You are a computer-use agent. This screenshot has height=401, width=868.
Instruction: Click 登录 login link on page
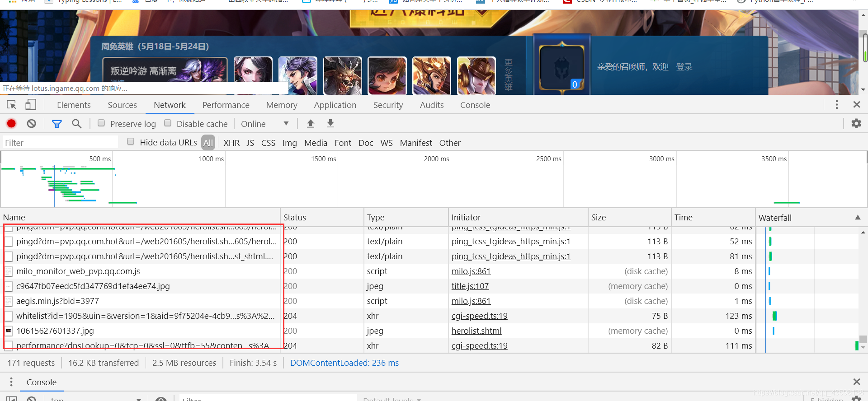tap(684, 67)
